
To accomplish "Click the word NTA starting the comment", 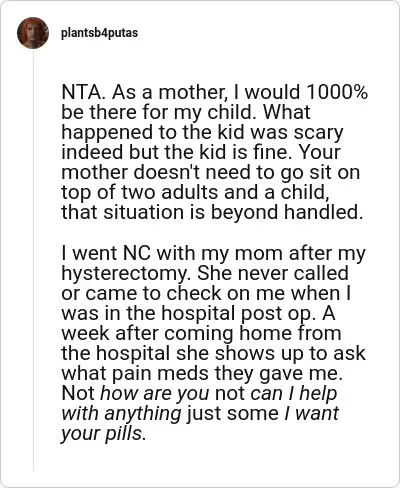I will click(x=82, y=92).
